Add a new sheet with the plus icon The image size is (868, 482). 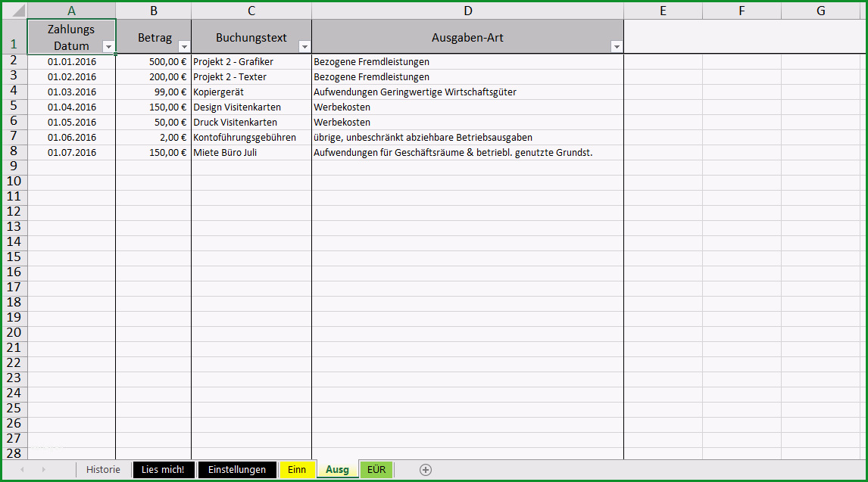pos(425,470)
